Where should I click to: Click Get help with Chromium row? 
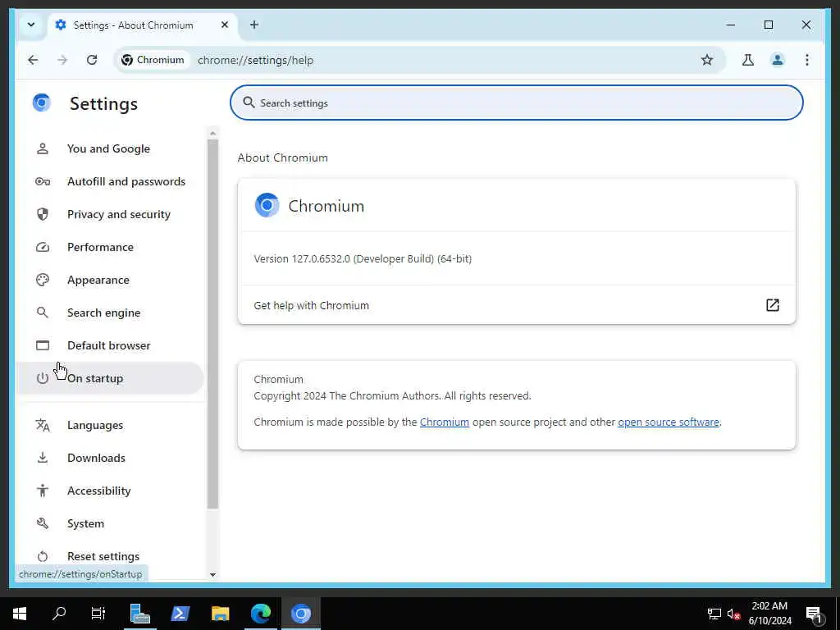pyautogui.click(x=517, y=305)
